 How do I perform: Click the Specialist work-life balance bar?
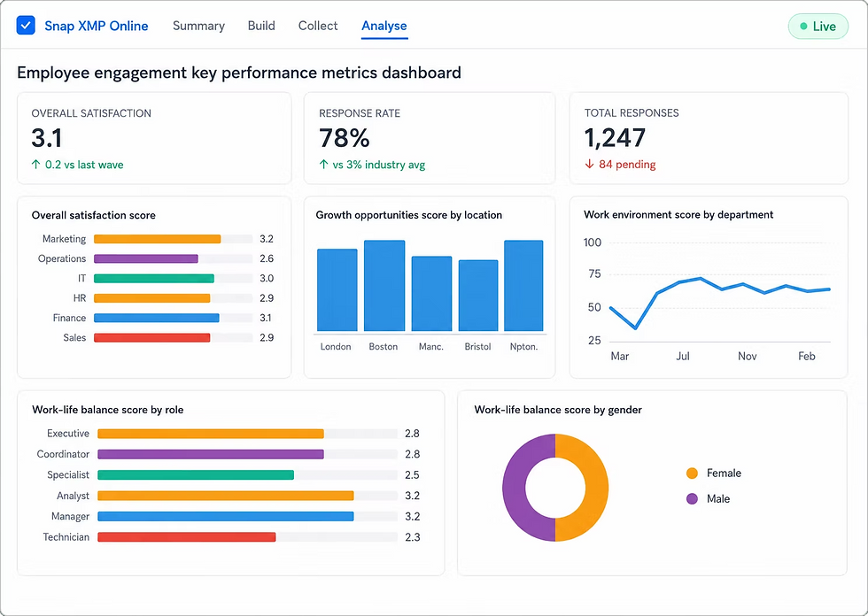coord(196,475)
